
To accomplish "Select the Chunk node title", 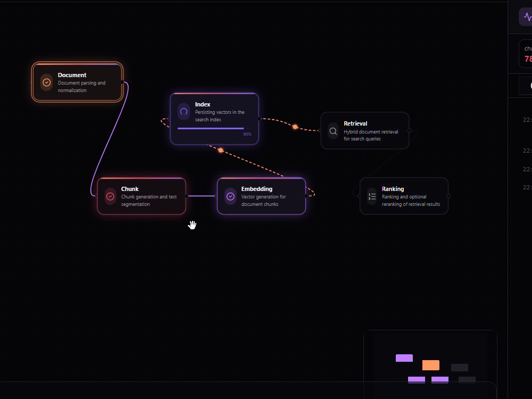I will tap(130, 189).
